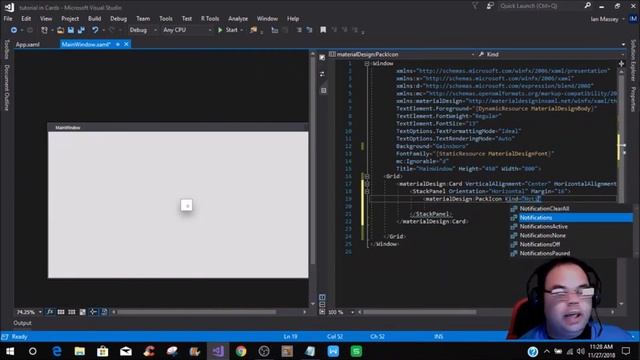Select the MainWindow.xaml tab
The width and height of the screenshot is (640, 360).
coord(86,44)
